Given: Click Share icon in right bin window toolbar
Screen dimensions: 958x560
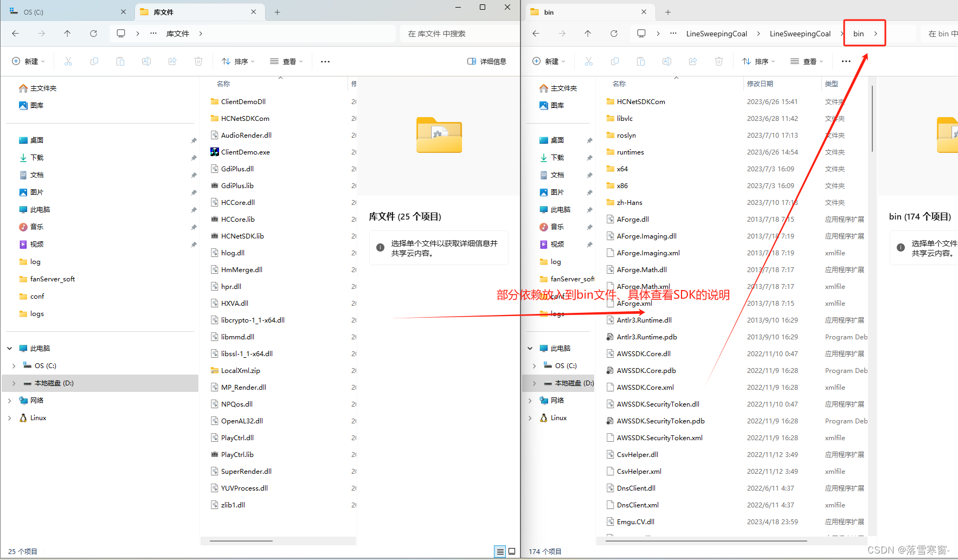Looking at the screenshot, I should 693,61.
